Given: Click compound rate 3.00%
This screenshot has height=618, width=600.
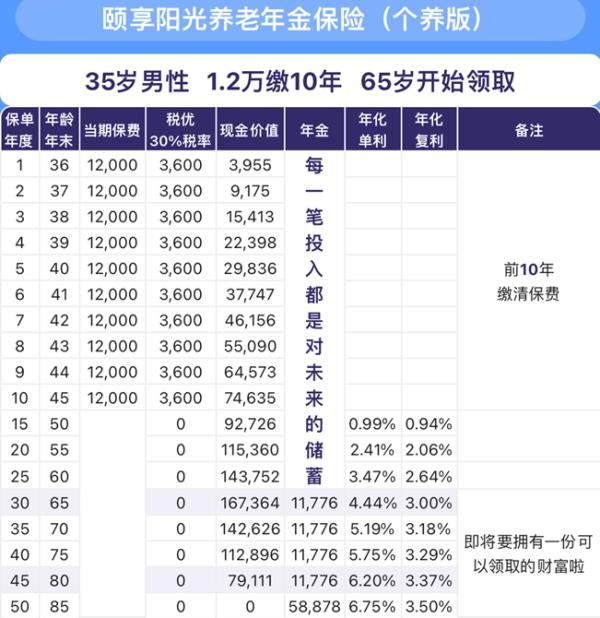Looking at the screenshot, I should pyautogui.click(x=429, y=503).
